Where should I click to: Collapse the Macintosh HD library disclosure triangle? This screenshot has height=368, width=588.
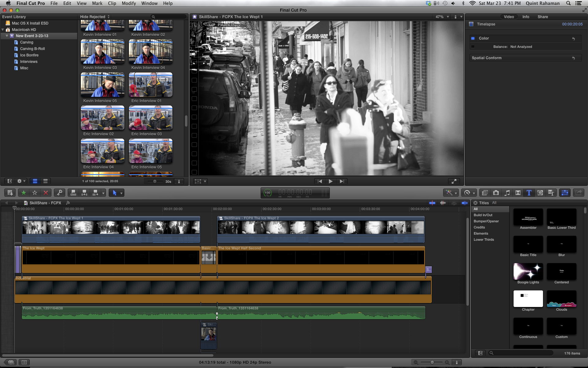coord(3,30)
